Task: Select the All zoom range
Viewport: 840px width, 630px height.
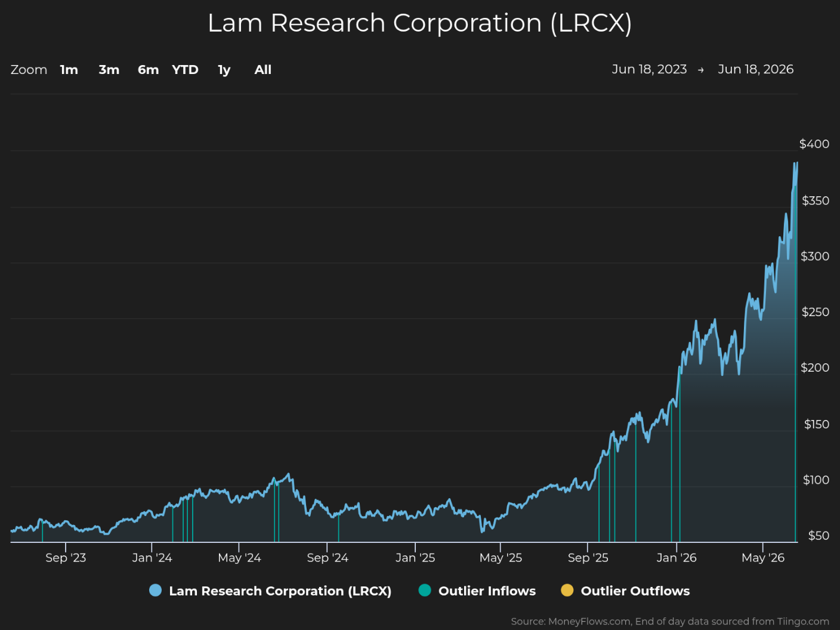Action: tap(263, 70)
